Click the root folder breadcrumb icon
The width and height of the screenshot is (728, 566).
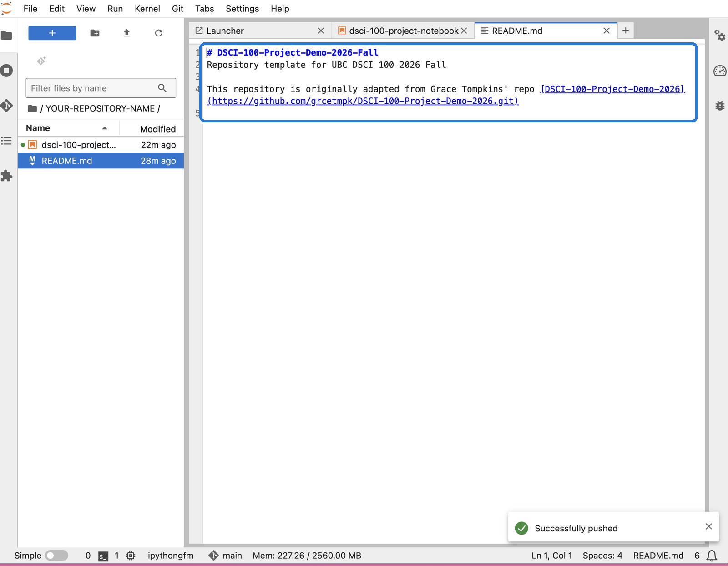(x=32, y=108)
